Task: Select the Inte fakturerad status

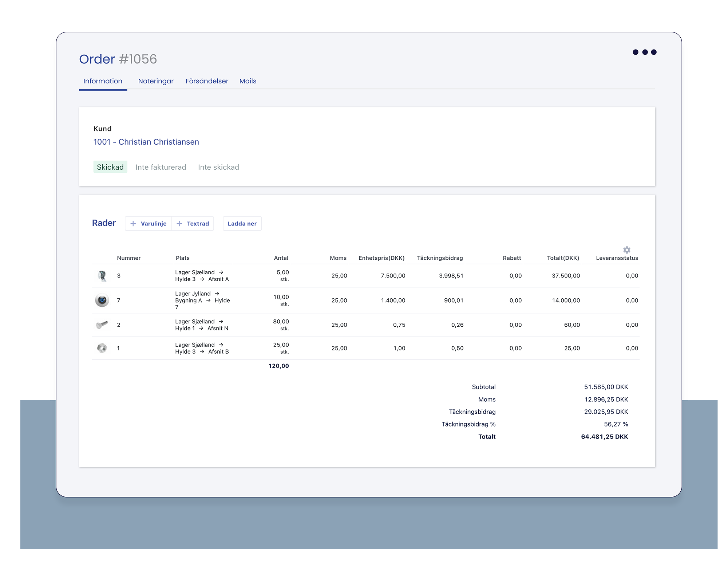Action: pyautogui.click(x=161, y=167)
